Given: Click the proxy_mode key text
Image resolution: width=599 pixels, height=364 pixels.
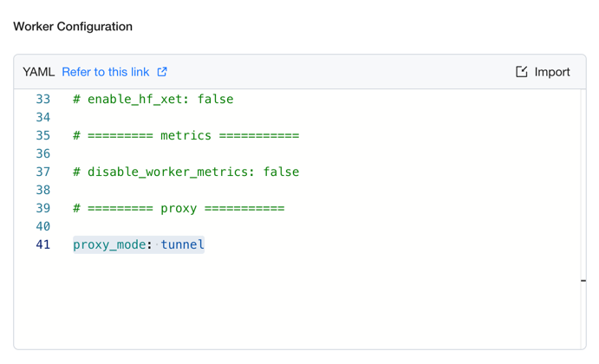Looking at the screenshot, I should coord(109,244).
